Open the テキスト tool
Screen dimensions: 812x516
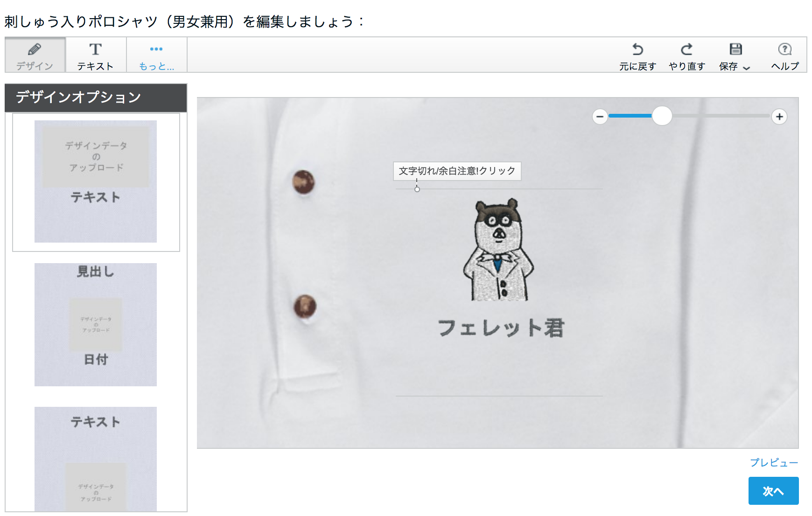coord(96,55)
